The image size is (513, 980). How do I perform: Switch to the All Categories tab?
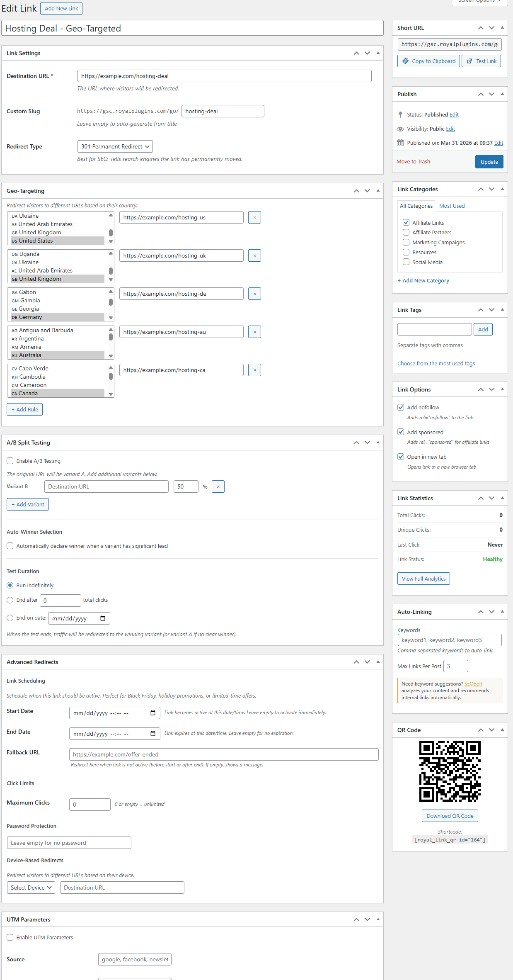click(x=416, y=206)
